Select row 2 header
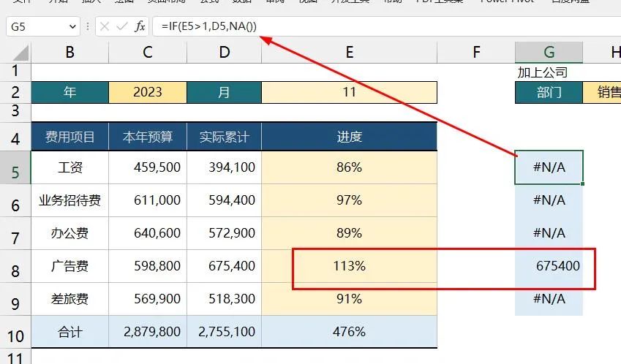This screenshot has height=364, width=621. 15,92
